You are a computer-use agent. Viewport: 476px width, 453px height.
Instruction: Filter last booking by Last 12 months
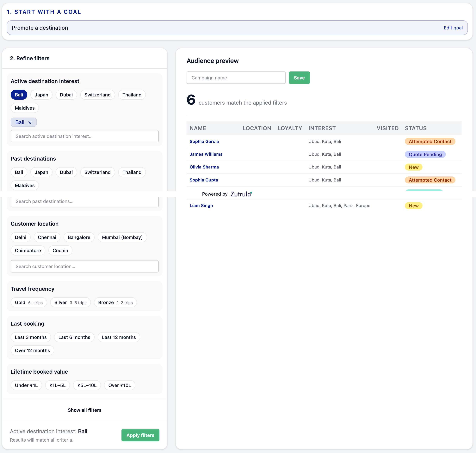coord(119,337)
